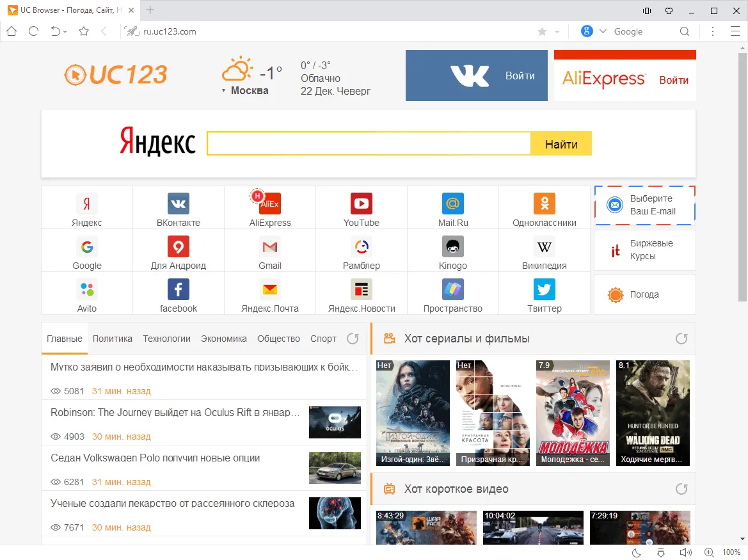Screen dimensions: 748x560
Task: Play the 10:04:02 short video
Action: (534, 527)
